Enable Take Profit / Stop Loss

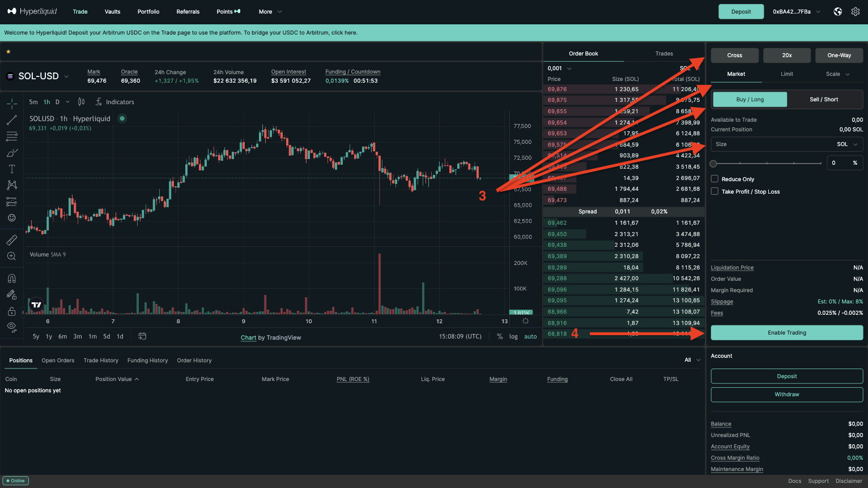[x=714, y=191]
